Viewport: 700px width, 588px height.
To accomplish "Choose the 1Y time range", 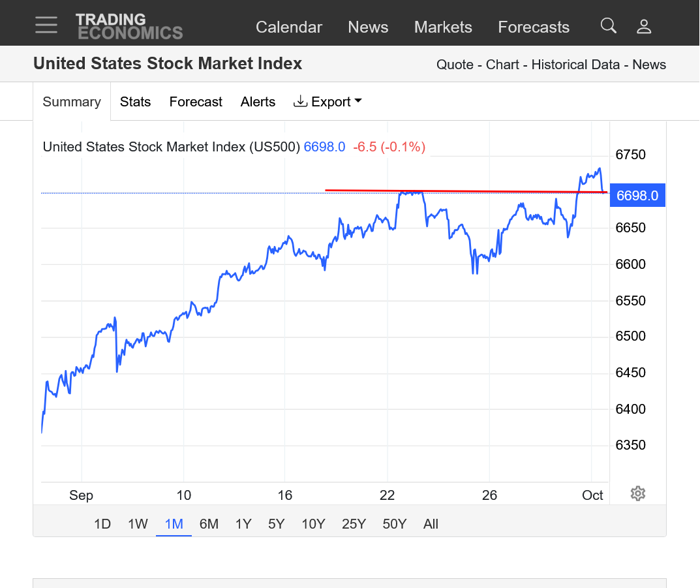I will click(x=243, y=524).
